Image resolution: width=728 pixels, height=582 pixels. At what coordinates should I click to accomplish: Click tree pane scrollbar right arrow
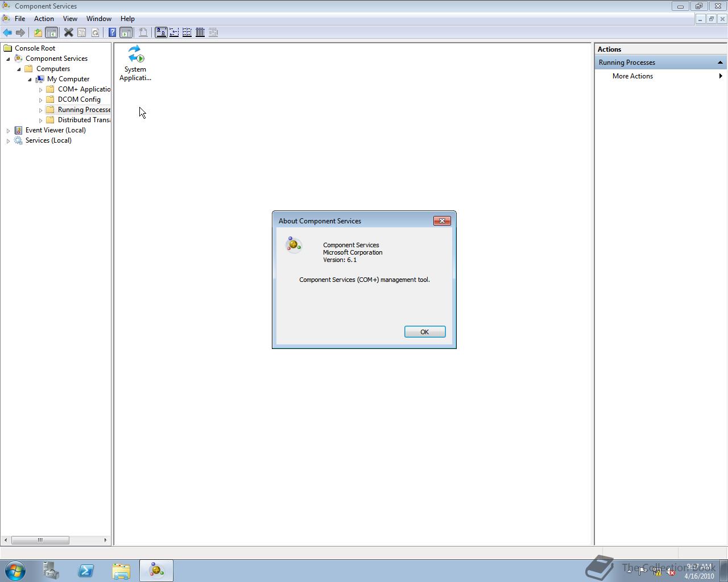coord(105,540)
